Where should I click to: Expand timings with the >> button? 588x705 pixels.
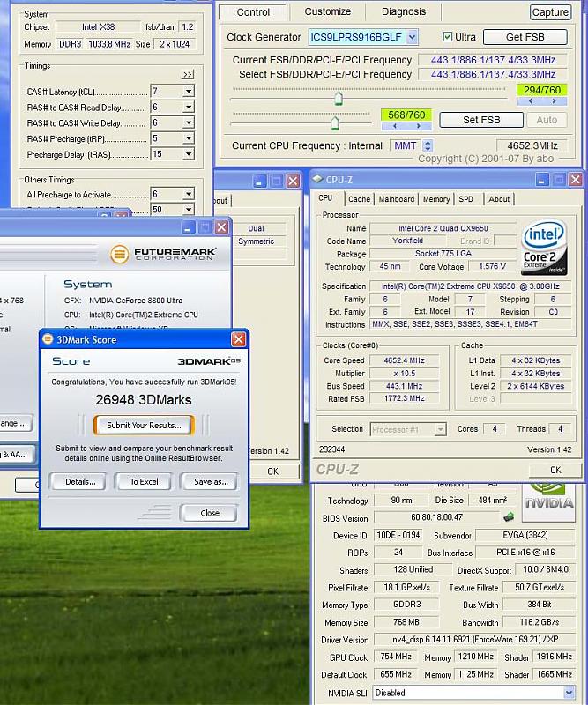pyautogui.click(x=188, y=74)
